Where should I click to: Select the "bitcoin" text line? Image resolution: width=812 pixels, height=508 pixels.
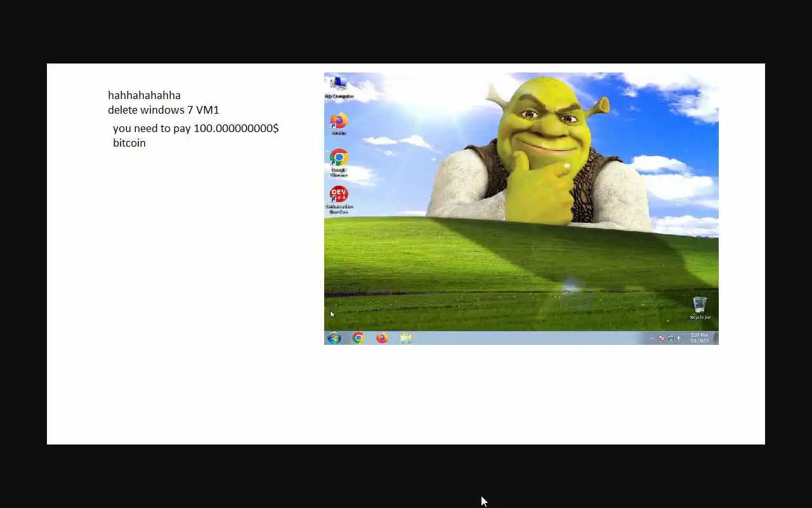click(x=129, y=143)
